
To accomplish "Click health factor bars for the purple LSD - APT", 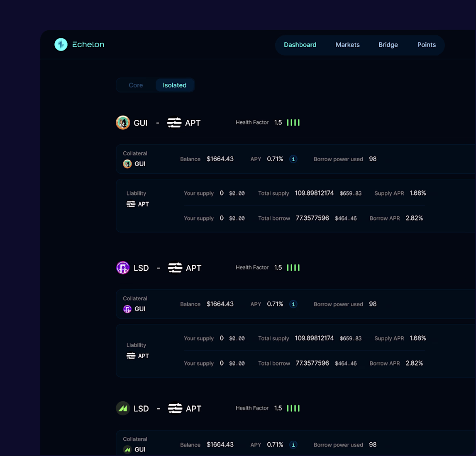I will (x=293, y=267).
